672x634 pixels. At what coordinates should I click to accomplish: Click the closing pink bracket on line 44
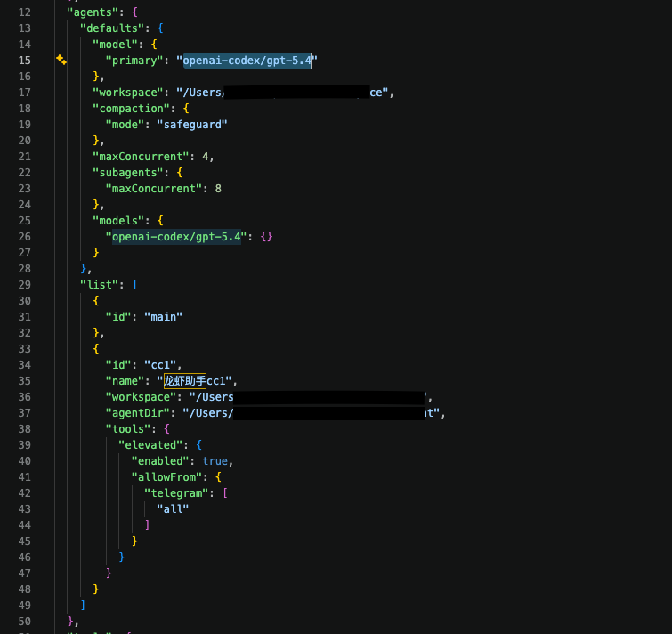point(148,525)
